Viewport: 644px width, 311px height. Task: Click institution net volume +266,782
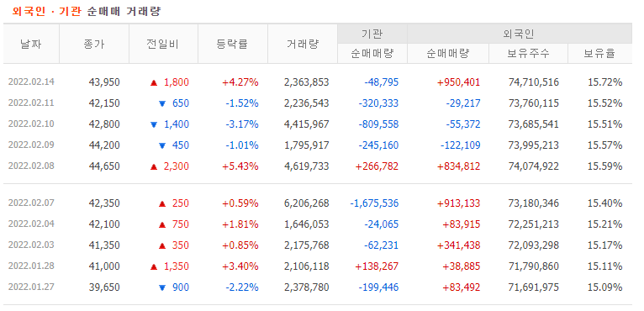[x=377, y=166]
